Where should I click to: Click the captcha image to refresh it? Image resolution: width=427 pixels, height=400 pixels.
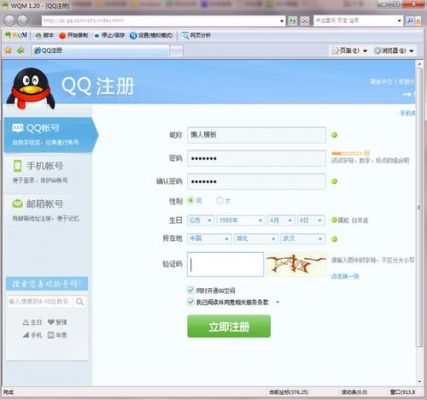coord(296,265)
